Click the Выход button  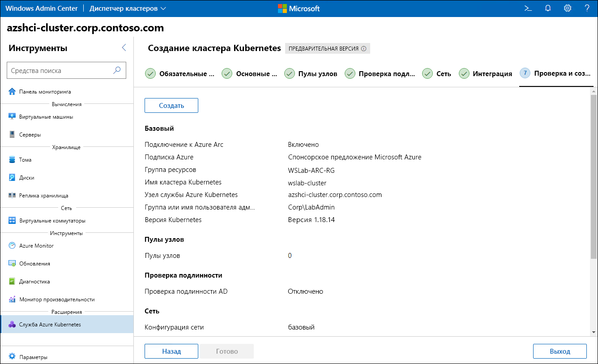point(560,351)
